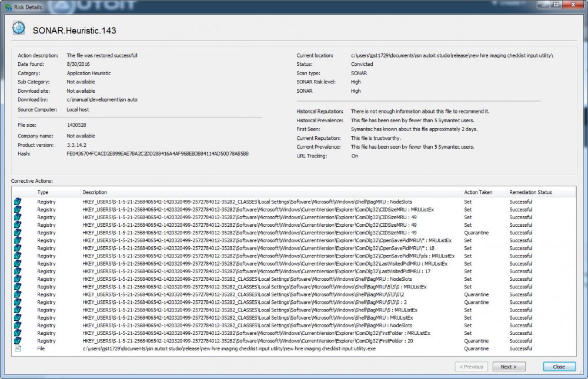The image size is (588, 379).
Task: Click registry icon for OpenSavePidlMRU\* : 18 row
Action: coord(18,248)
